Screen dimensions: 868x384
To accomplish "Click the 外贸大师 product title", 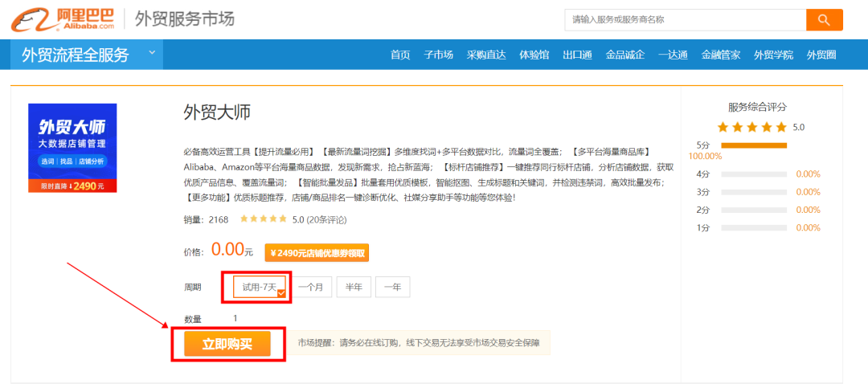I will pos(217,113).
